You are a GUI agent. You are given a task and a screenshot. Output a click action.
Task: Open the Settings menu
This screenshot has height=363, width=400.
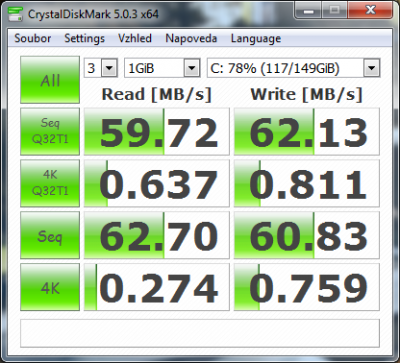tap(85, 38)
